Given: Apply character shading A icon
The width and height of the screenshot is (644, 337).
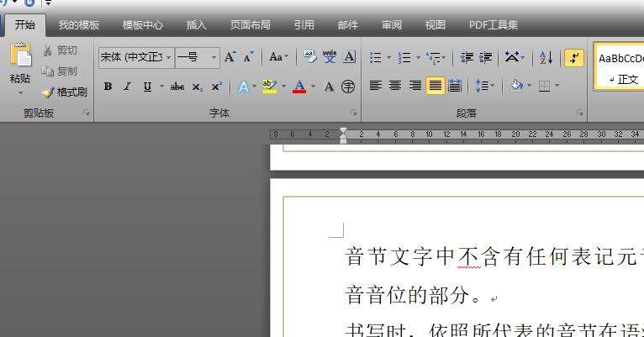Looking at the screenshot, I should click(329, 87).
